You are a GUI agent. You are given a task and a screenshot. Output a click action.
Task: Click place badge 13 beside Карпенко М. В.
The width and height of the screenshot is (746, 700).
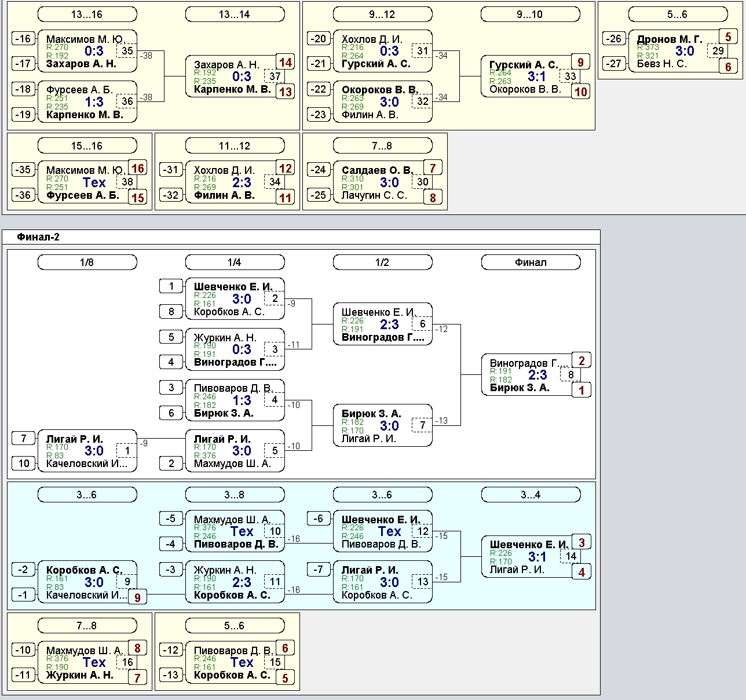click(285, 92)
